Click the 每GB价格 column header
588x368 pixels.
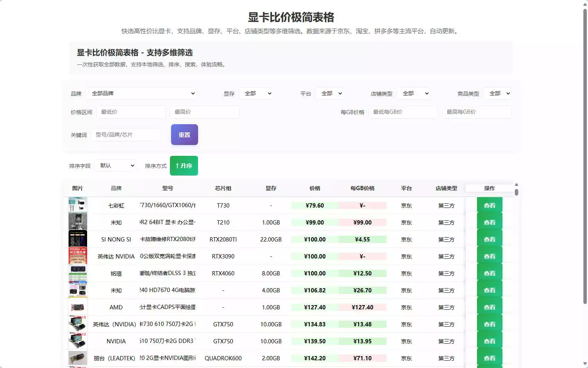(363, 188)
